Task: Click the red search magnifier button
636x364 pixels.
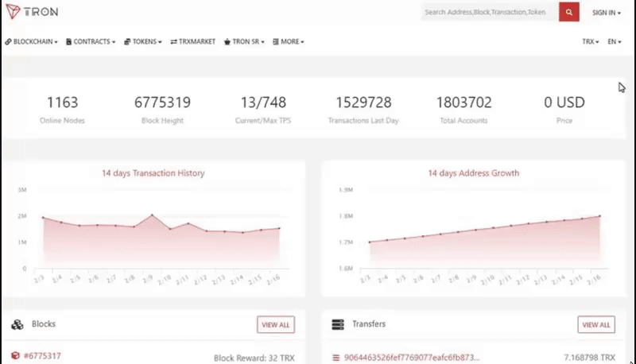Action: 568,12
